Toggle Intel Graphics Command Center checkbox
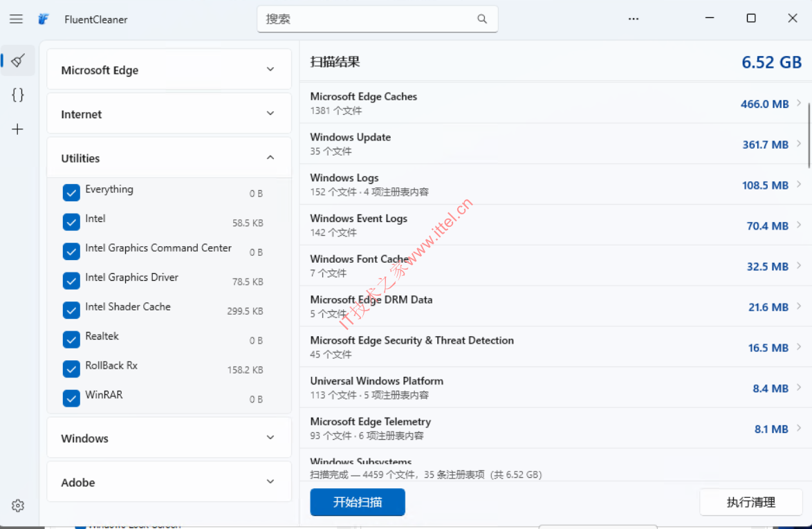This screenshot has height=529, width=812. (71, 252)
